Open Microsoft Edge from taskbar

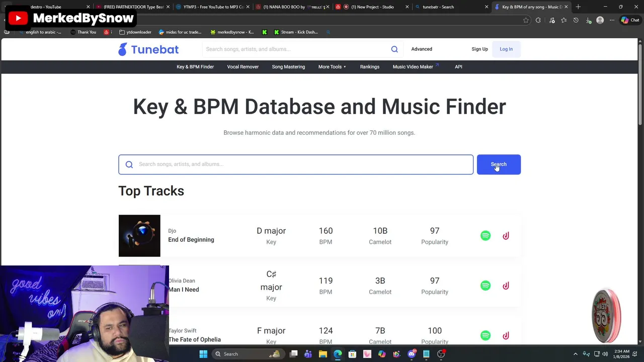click(x=338, y=354)
